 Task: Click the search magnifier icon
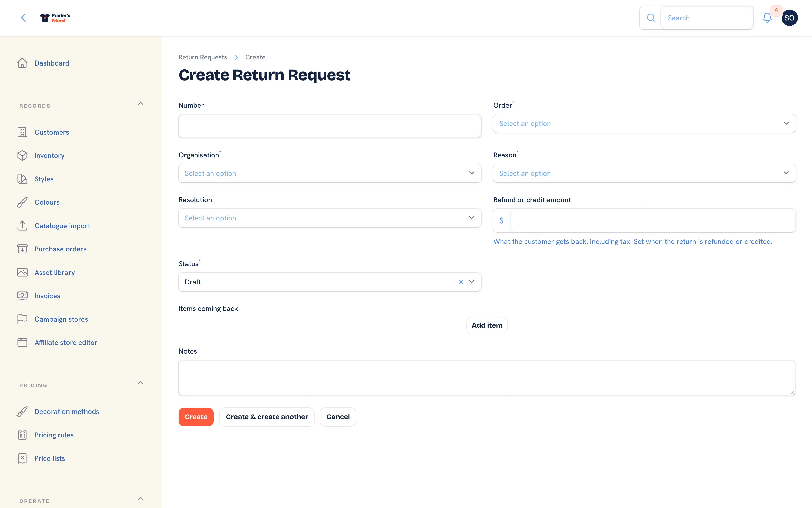(651, 18)
